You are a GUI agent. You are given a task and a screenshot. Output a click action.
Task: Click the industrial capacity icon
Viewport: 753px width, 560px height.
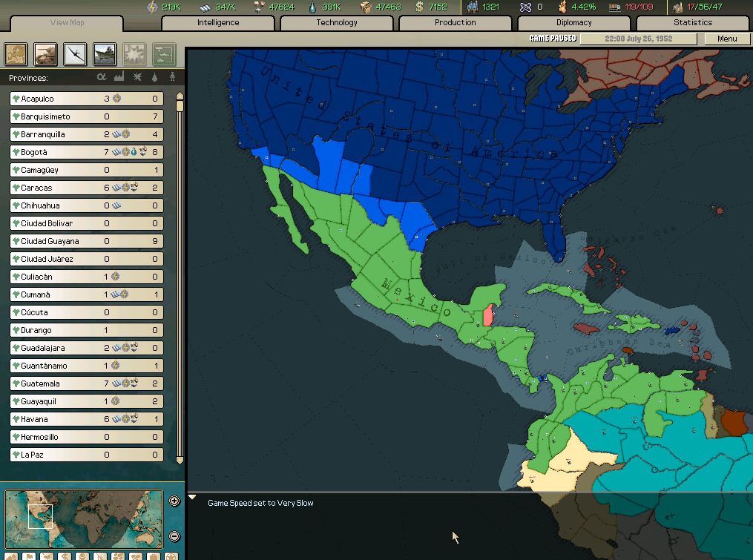pyautogui.click(x=677, y=7)
